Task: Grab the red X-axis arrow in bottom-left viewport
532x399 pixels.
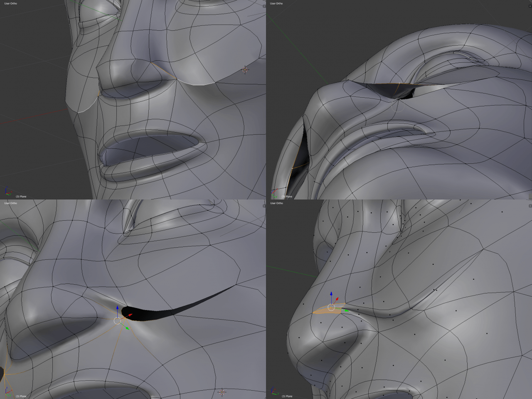Action: 130,315
